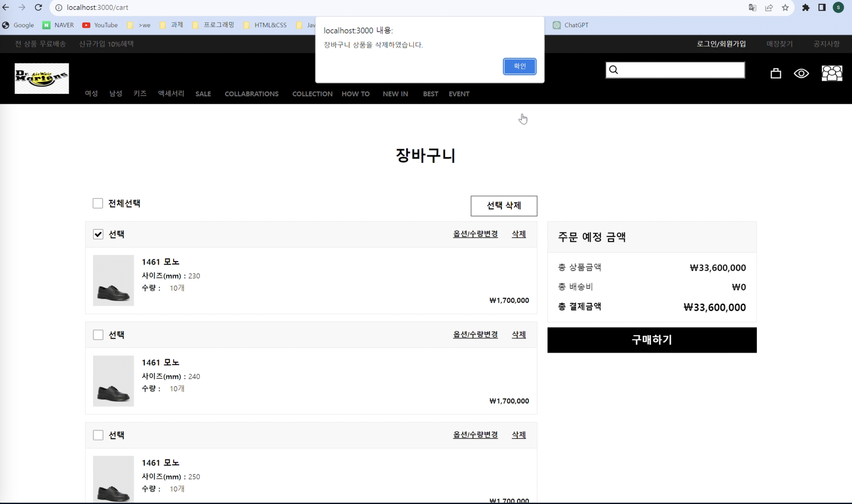The image size is (852, 504).
Task: Click the size 240 shoe thumbnail
Action: 114,381
